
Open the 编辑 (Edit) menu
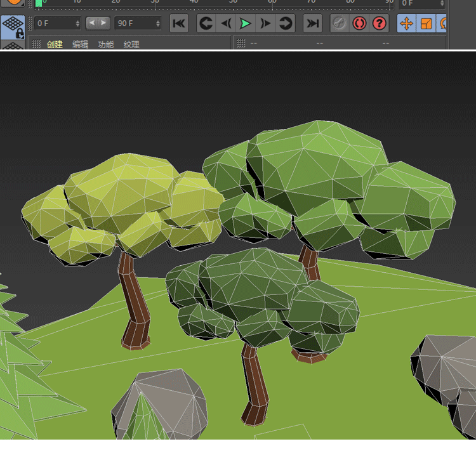tap(80, 44)
